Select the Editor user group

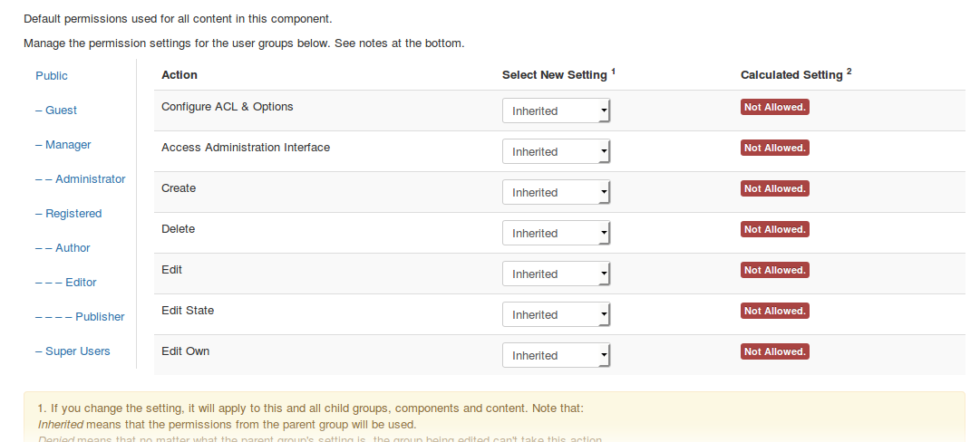(65, 283)
